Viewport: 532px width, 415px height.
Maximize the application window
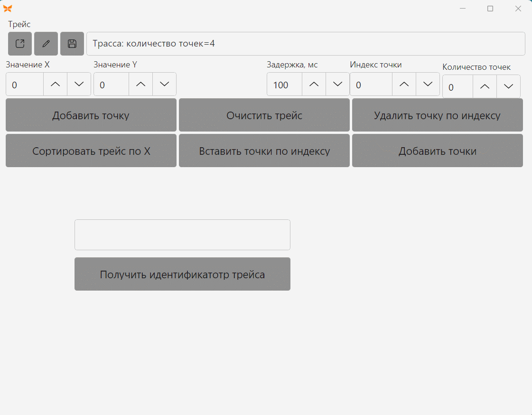(490, 9)
